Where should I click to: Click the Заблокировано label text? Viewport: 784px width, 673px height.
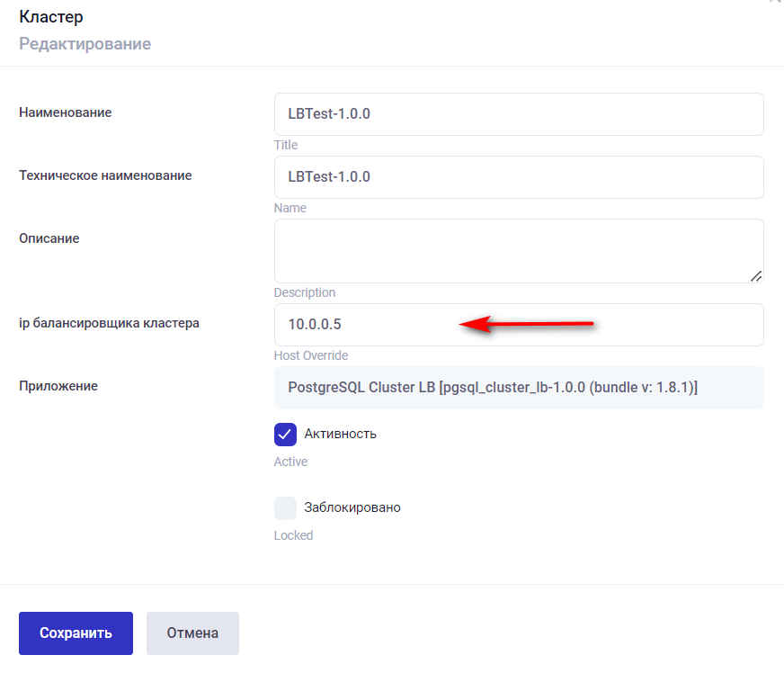tap(352, 508)
